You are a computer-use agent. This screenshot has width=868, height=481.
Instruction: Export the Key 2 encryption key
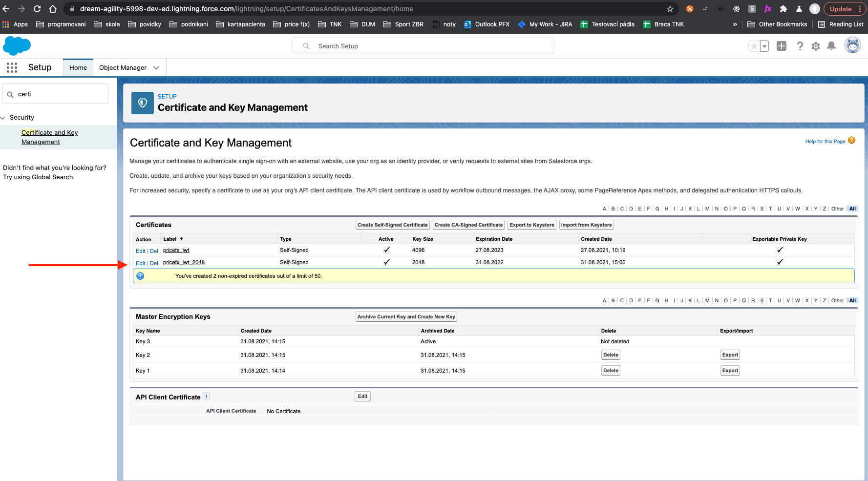(730, 355)
